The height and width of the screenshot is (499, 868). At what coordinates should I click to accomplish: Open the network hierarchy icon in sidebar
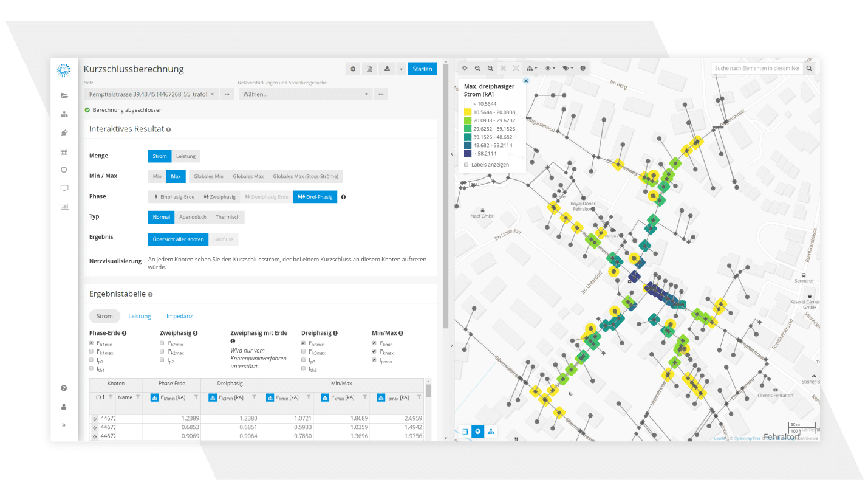(x=64, y=114)
